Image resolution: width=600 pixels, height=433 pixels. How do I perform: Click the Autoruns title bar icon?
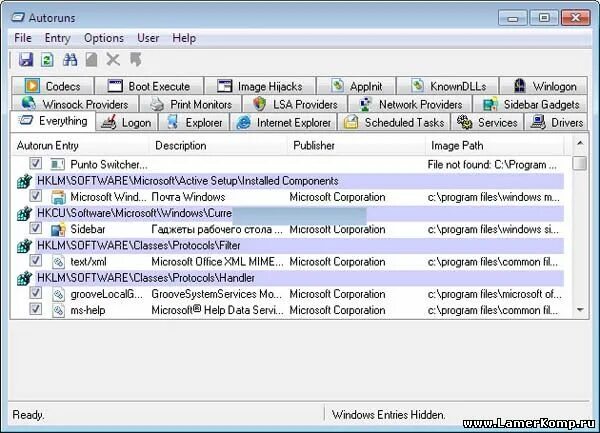[x=18, y=17]
